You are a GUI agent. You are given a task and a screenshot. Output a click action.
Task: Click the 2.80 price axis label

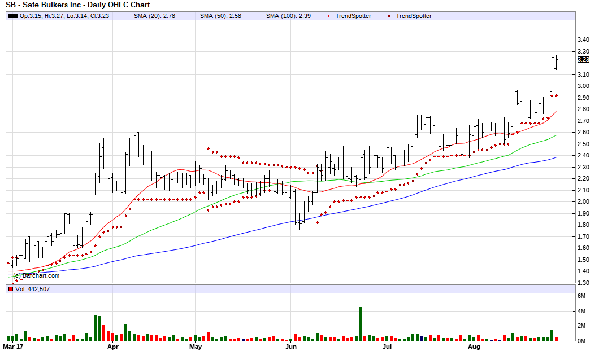583,109
